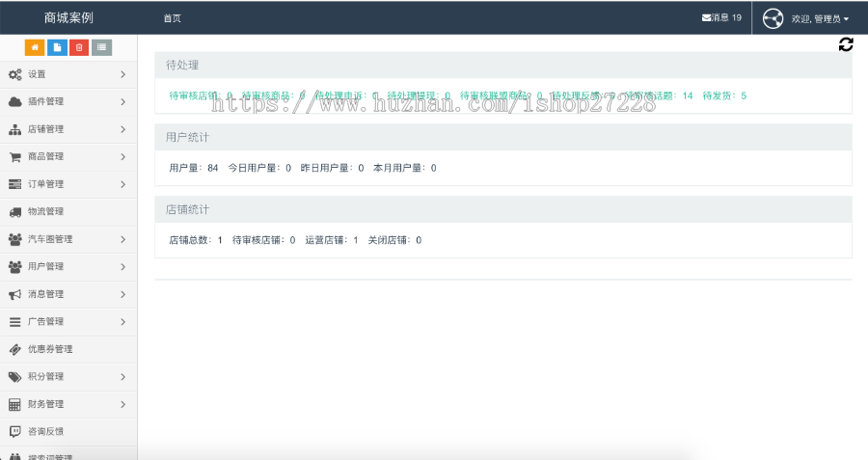Expand the 插件管理 menu chevron

pyautogui.click(x=122, y=102)
